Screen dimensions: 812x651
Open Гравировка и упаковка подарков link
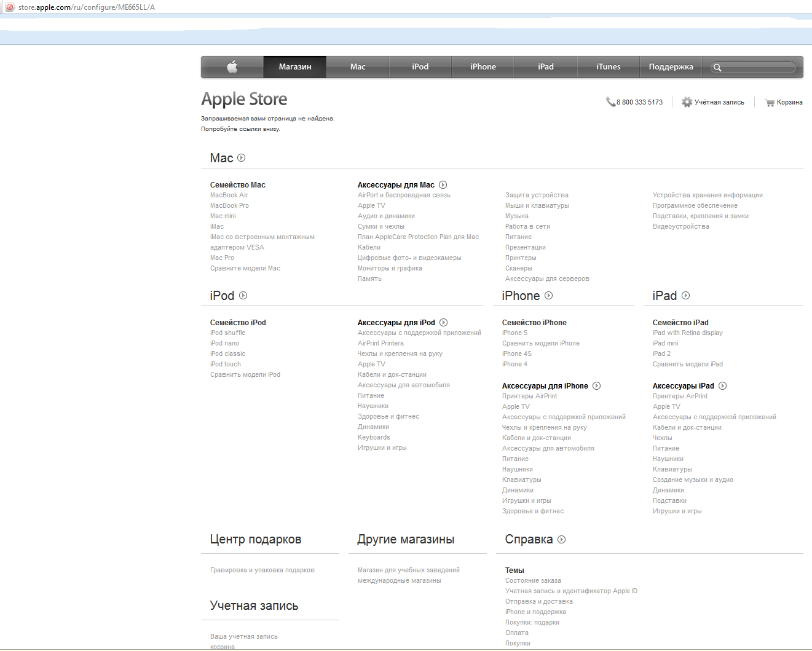click(x=262, y=570)
